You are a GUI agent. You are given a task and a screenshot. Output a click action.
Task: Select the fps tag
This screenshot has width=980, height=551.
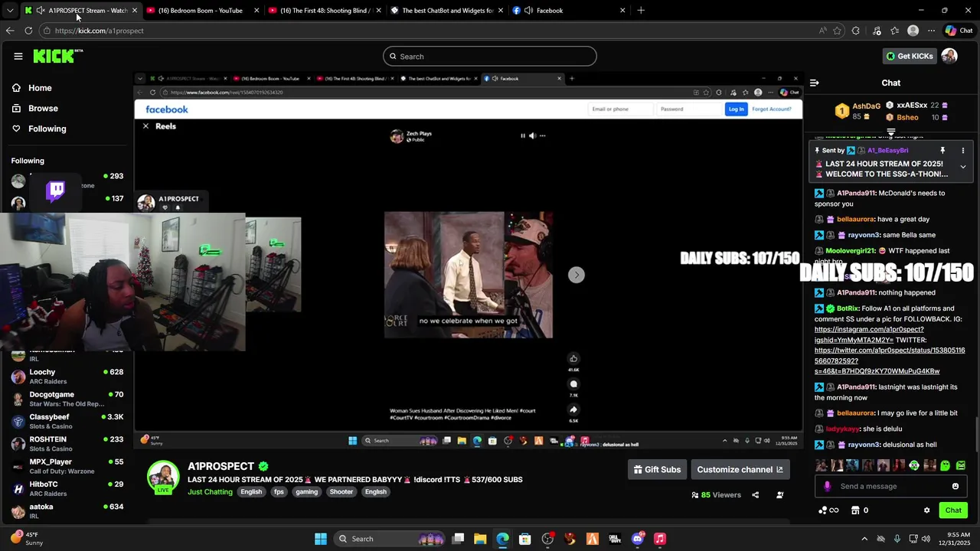point(279,492)
